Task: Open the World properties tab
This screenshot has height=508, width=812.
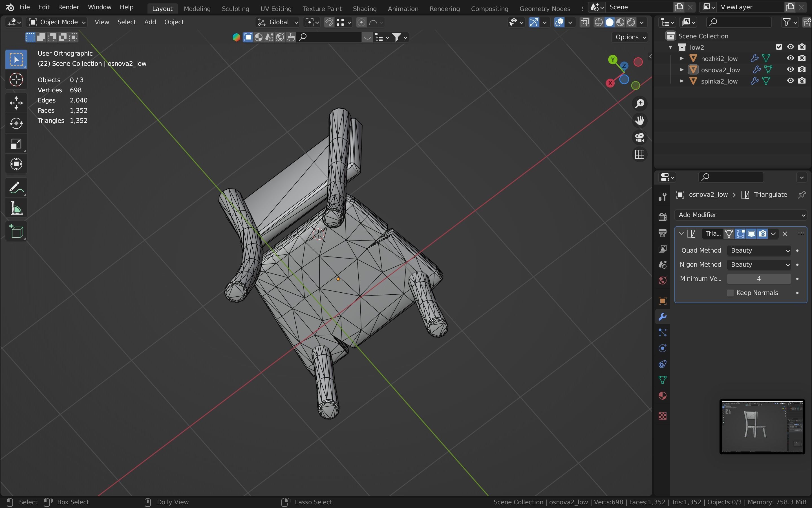Action: coord(662,281)
